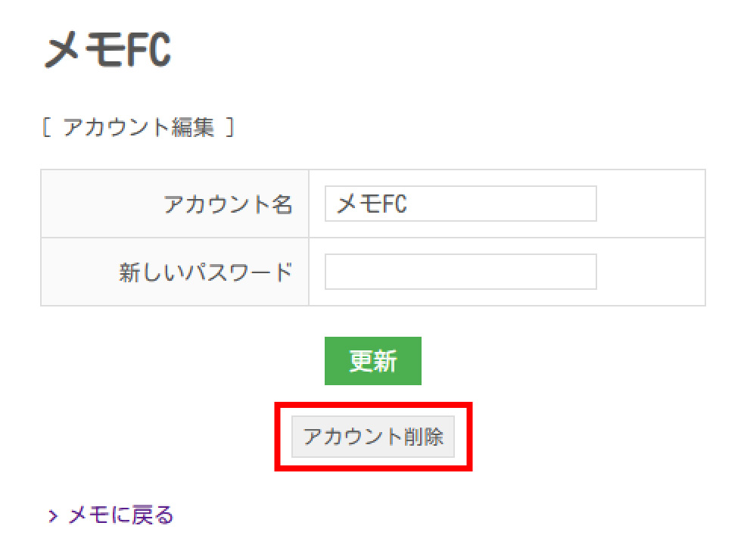Click the arrow icon of the return link

coord(53,514)
